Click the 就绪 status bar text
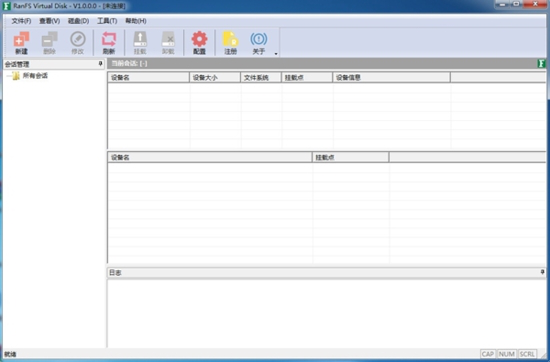This screenshot has height=362, width=550. (10, 354)
